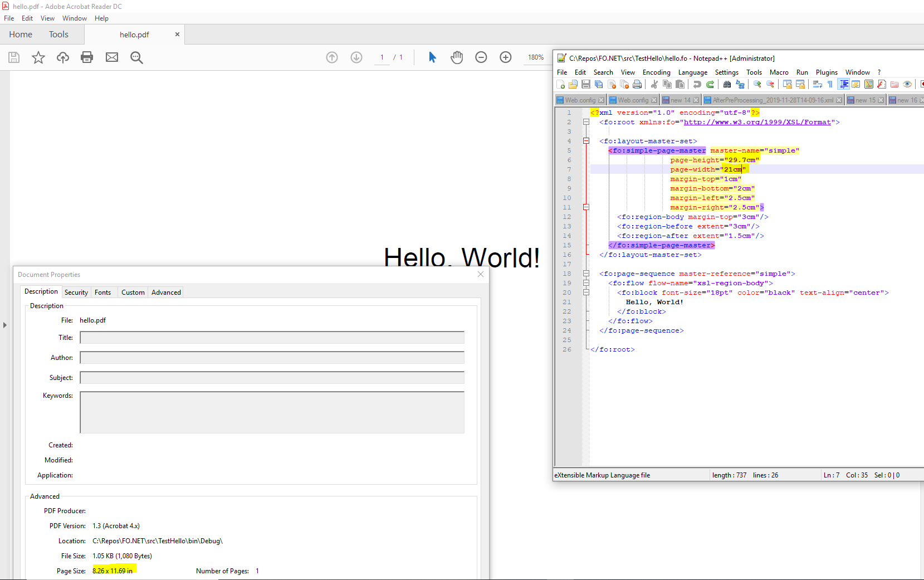Send the file by email envelope icon
The width and height of the screenshot is (924, 580).
point(112,57)
